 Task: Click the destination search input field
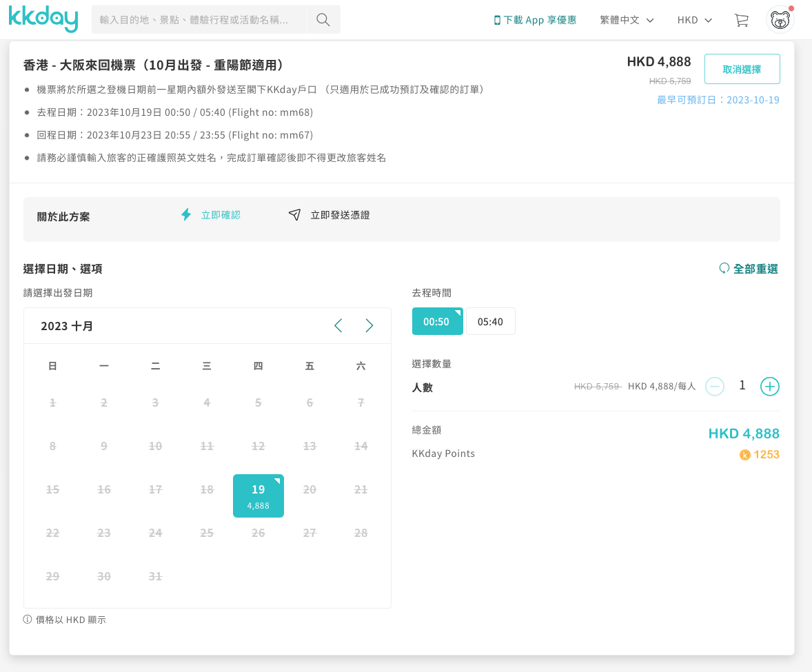tap(199, 20)
